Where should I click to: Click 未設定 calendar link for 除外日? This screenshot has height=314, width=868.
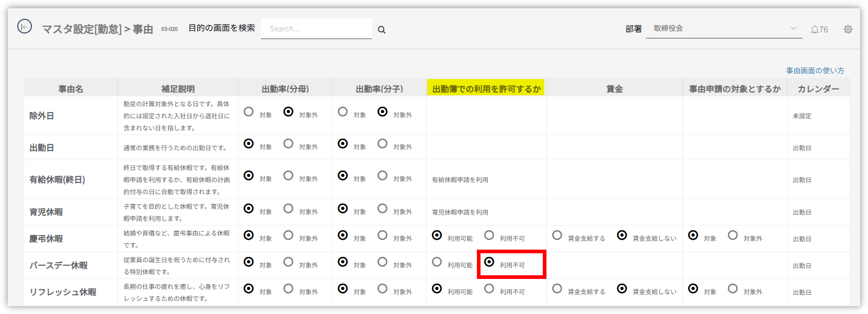[802, 116]
